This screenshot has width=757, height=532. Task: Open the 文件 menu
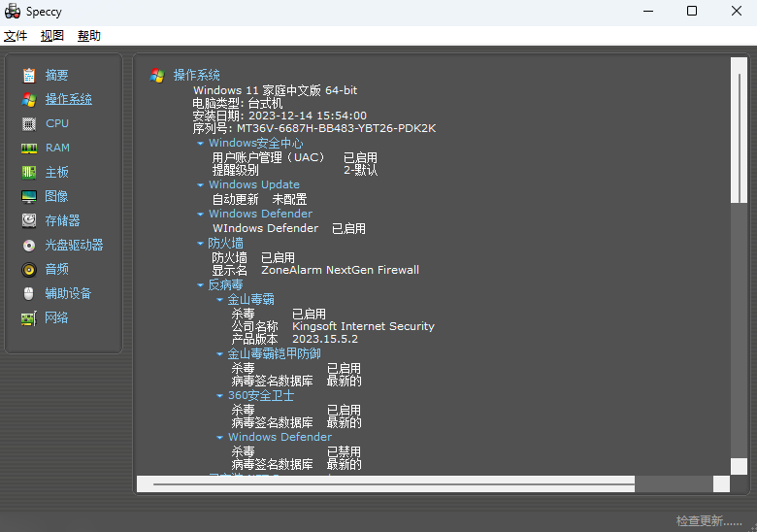pos(16,36)
